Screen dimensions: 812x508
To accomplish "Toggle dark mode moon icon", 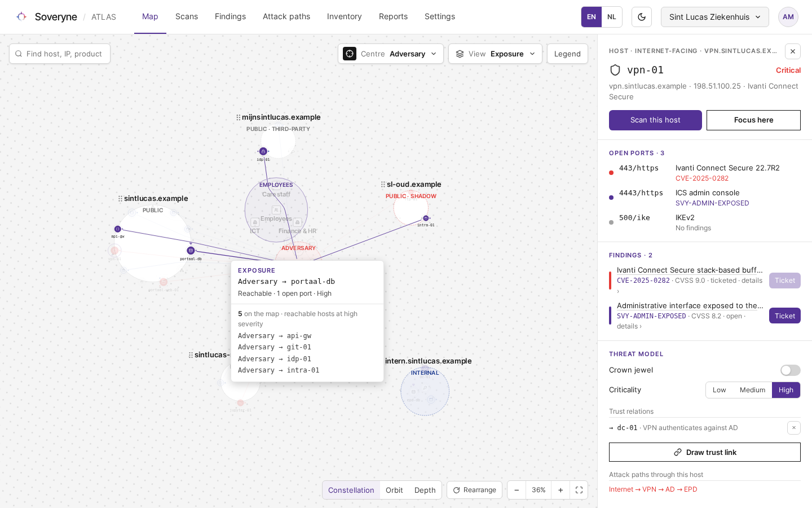I will [642, 17].
